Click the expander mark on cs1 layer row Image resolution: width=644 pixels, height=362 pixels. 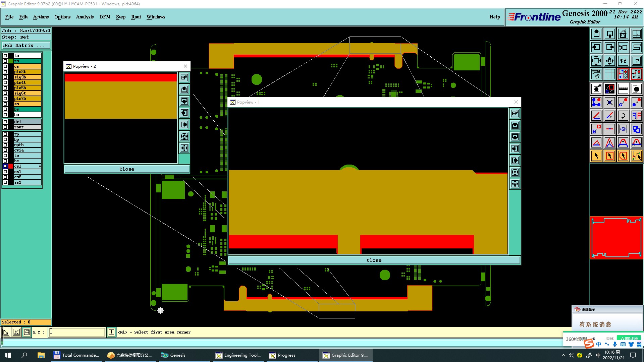40,166
